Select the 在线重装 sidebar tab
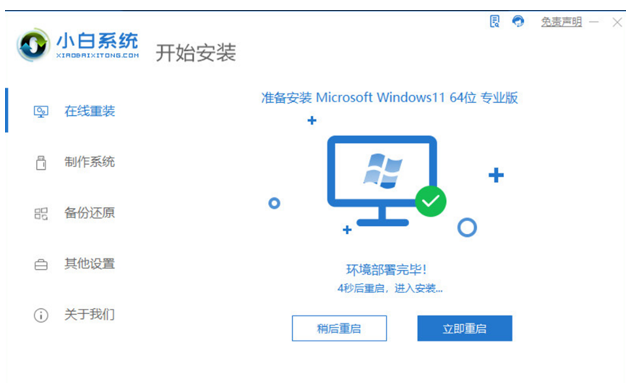Screen dimensions: 635x383 74,111
